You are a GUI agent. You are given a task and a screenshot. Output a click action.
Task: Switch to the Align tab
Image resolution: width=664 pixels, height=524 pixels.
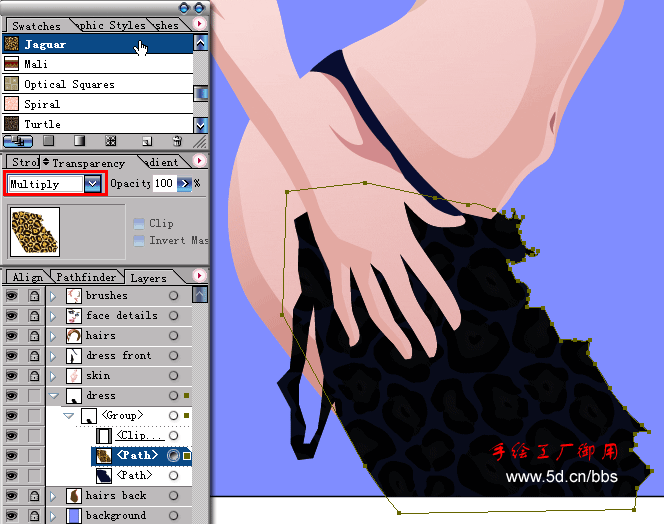pyautogui.click(x=27, y=277)
